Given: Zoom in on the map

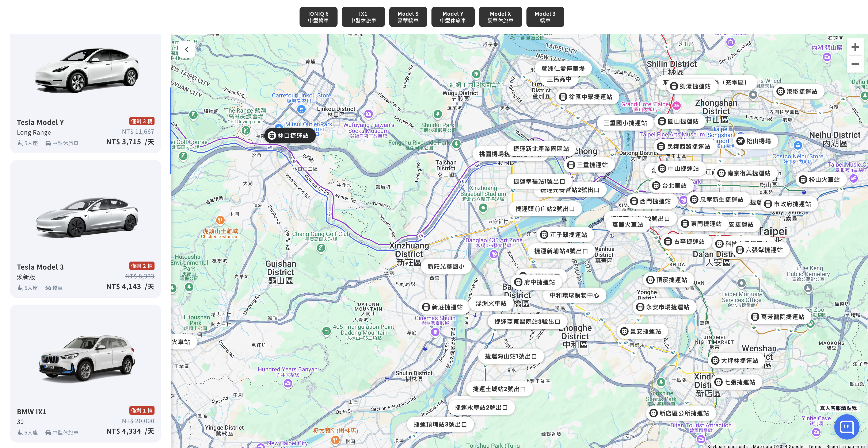Looking at the screenshot, I should click(855, 47).
